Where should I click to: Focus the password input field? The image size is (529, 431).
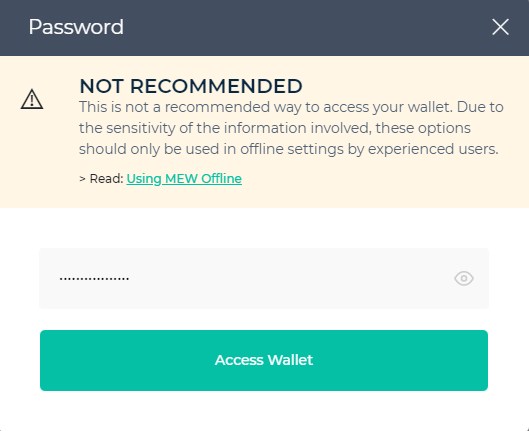(x=264, y=278)
